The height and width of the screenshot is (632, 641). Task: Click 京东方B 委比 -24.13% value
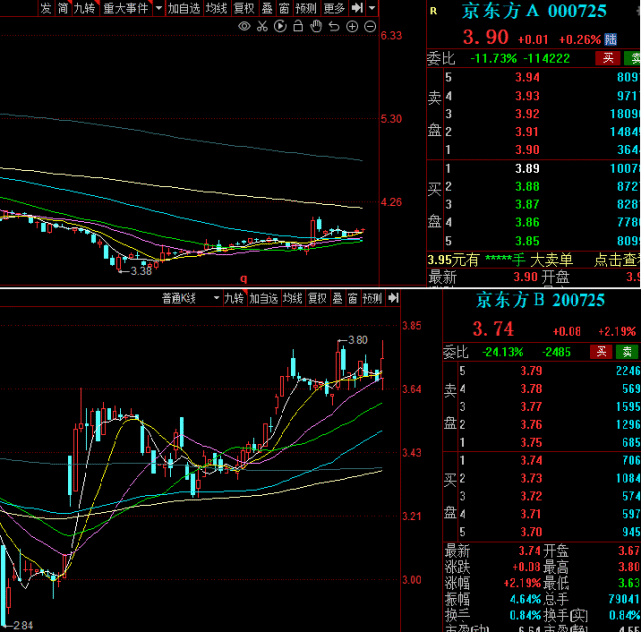(502, 352)
